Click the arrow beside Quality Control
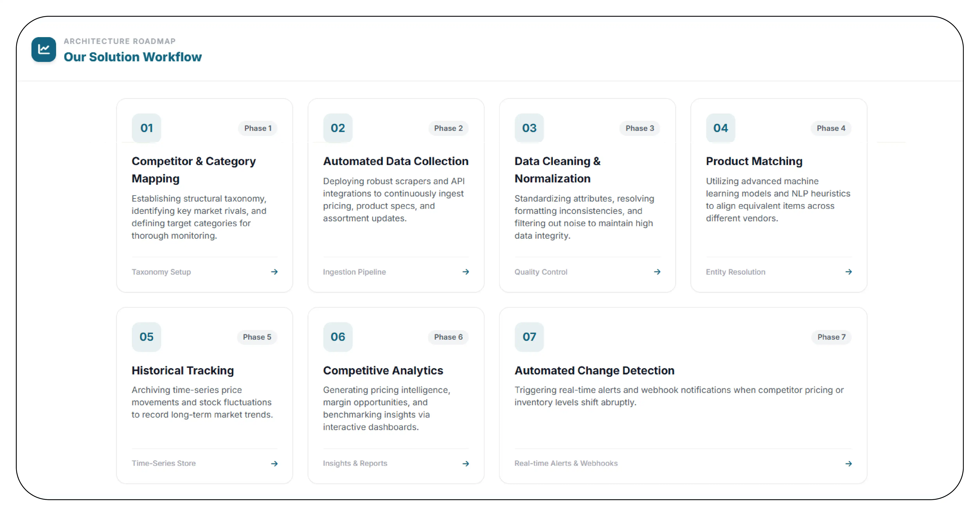Screen dimensions: 980x516 [657, 272]
